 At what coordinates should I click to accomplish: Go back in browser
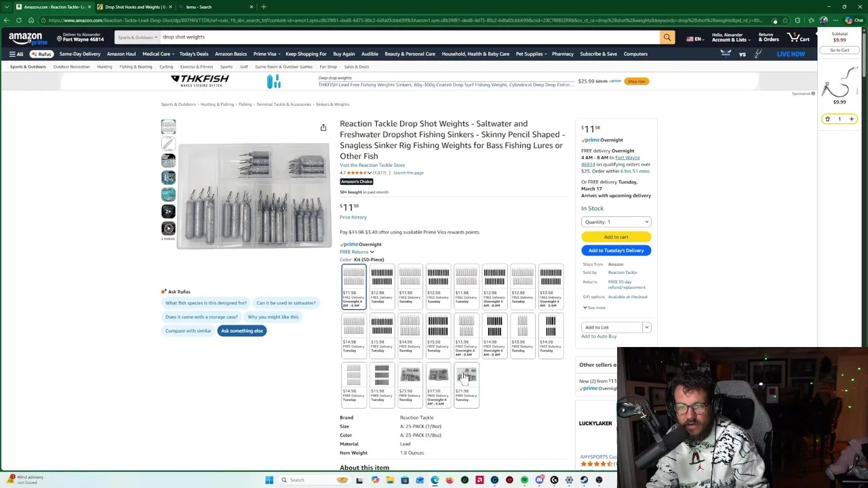tap(7, 20)
